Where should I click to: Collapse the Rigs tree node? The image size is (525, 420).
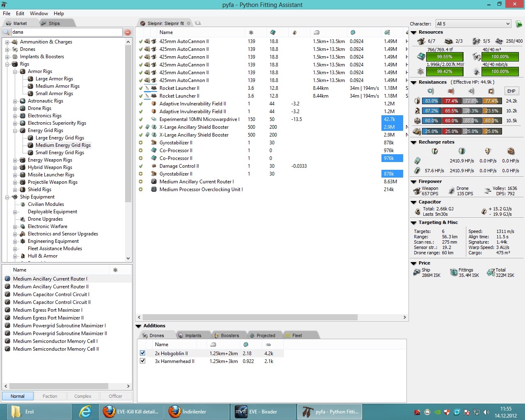pos(7,64)
